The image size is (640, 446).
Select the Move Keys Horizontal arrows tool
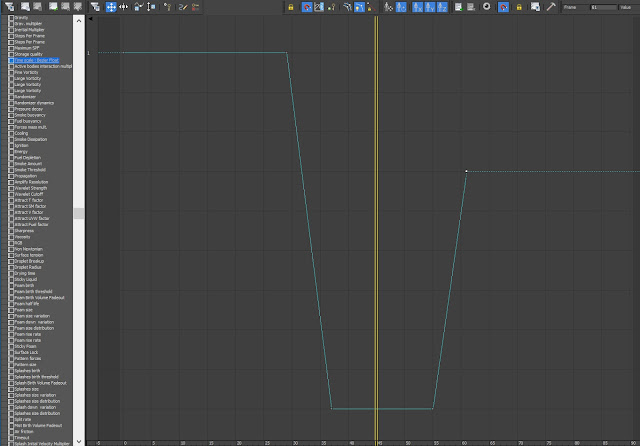[x=124, y=7]
